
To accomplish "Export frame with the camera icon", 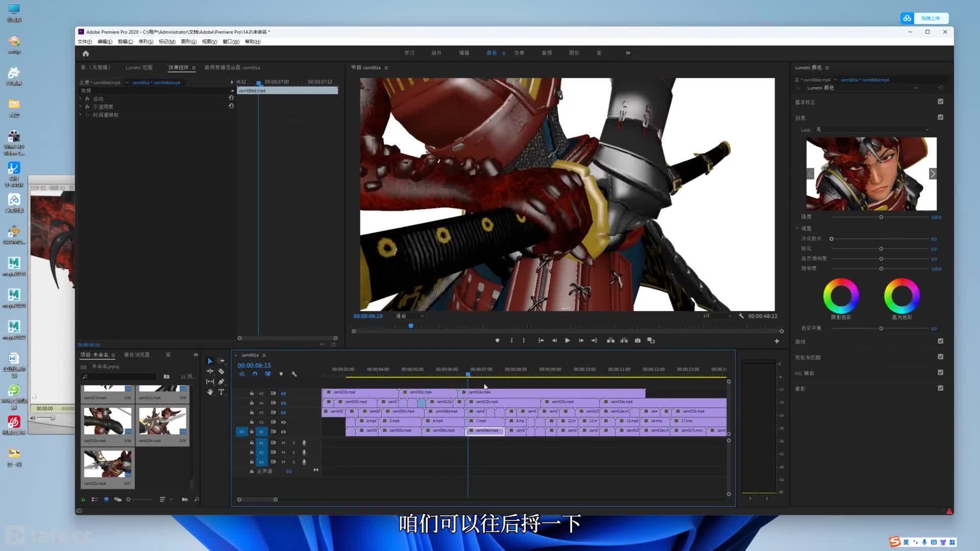I will (638, 340).
